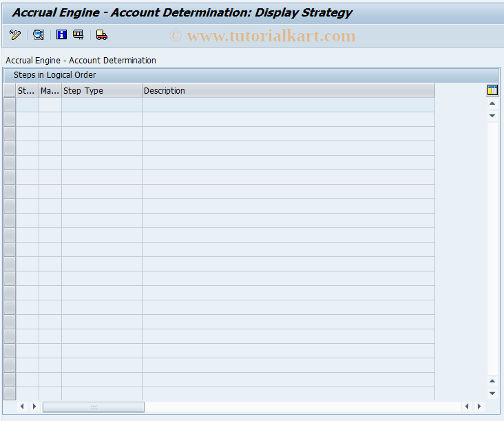
Task: Click the 'St...' column header
Action: pyautogui.click(x=28, y=91)
